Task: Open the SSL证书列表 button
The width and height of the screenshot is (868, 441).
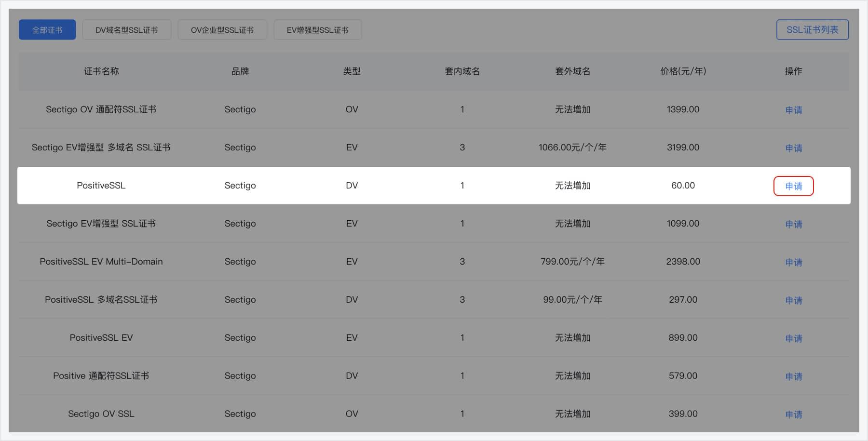Action: point(813,30)
